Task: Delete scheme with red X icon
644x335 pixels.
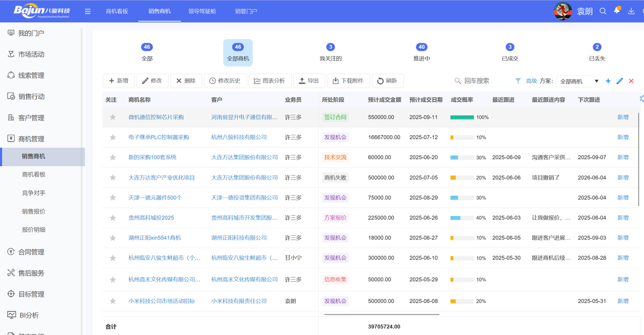Action: [631, 81]
